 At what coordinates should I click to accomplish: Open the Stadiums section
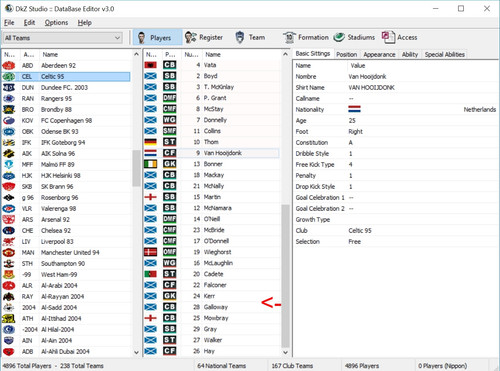point(354,37)
